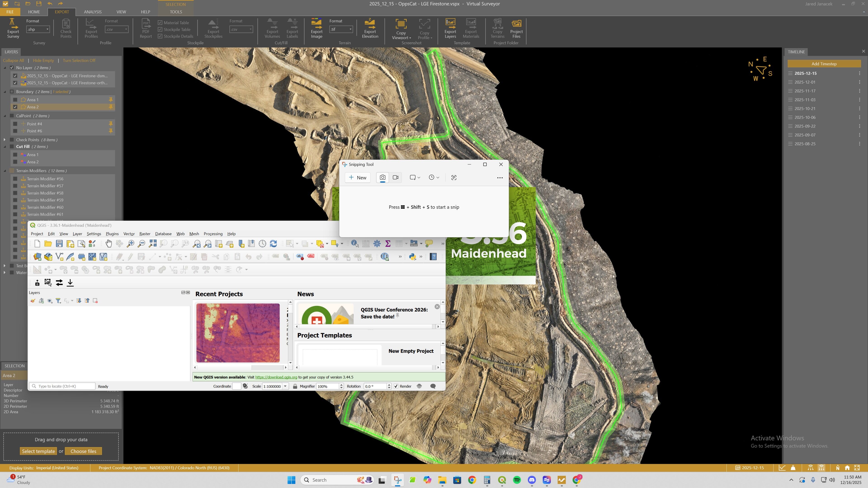Open options menu for 2025-12-01 timestep
The height and width of the screenshot is (488, 868).
859,82
